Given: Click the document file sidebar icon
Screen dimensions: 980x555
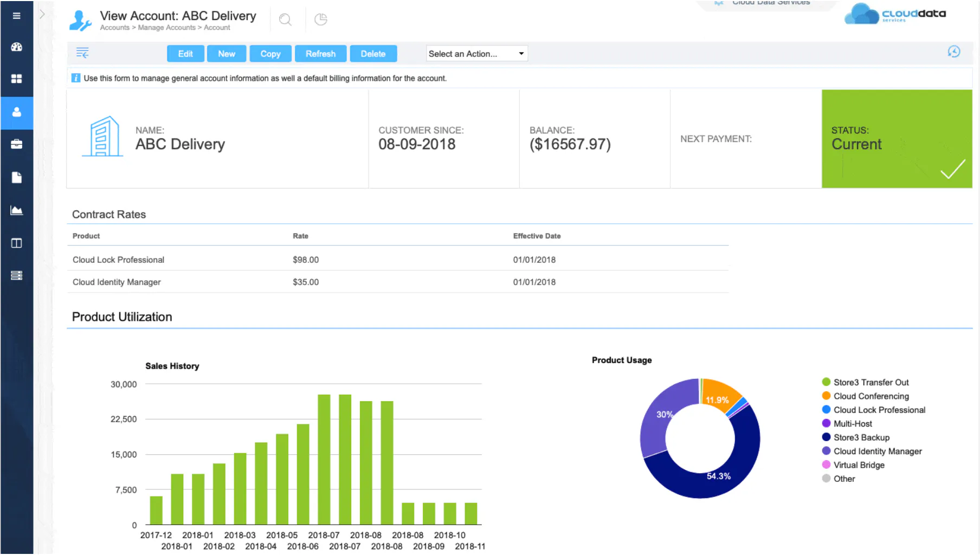Looking at the screenshot, I should click(x=16, y=177).
